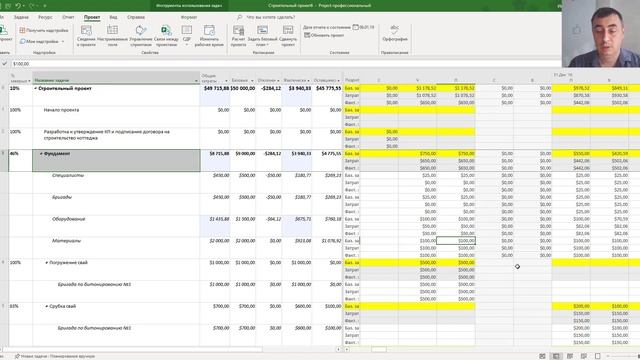Open Variance column header dropdown

[278, 80]
